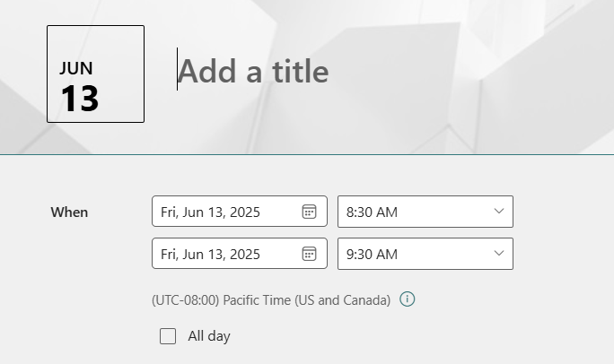Screen dimensions: 614x364
Task: Click the (UTC-08:00) time zone offset text
Action: click(186, 300)
